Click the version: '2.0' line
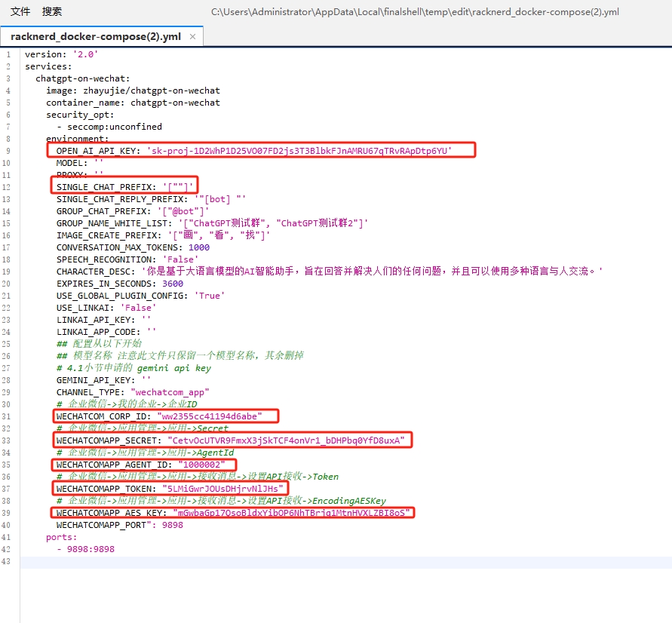This screenshot has width=672, height=623. click(x=61, y=54)
